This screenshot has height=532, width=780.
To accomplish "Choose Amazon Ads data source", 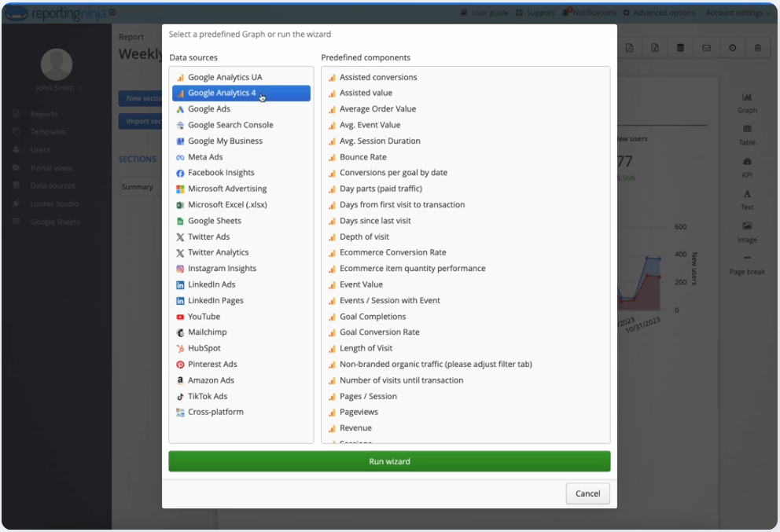I will pyautogui.click(x=241, y=380).
